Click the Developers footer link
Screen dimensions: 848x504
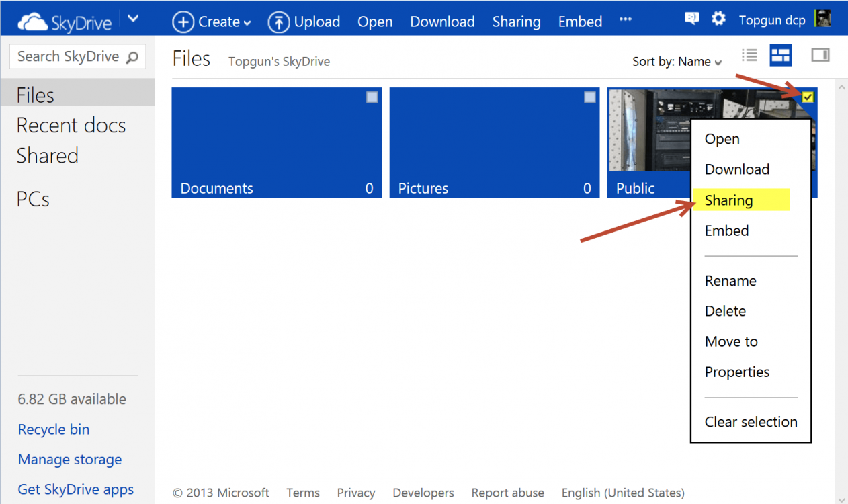[423, 493]
